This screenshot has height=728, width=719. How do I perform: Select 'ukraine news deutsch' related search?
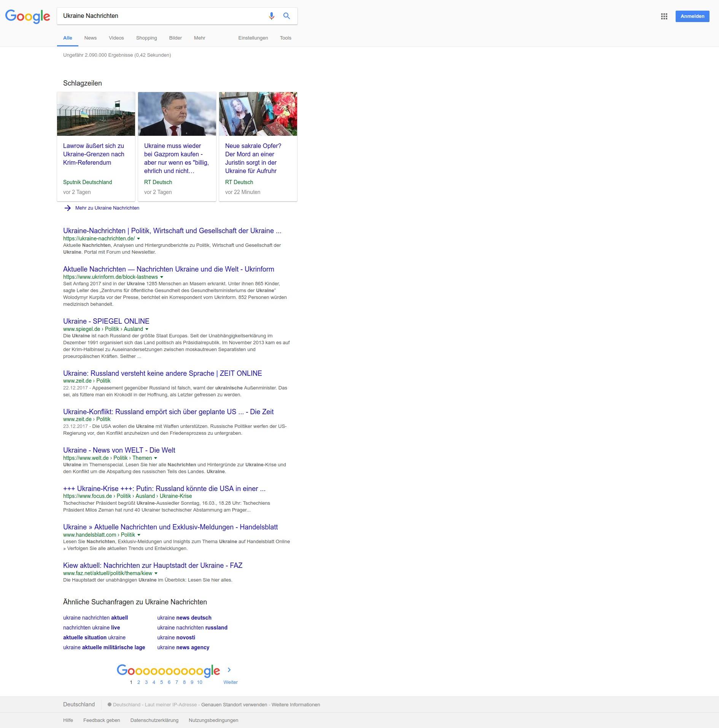[184, 618]
